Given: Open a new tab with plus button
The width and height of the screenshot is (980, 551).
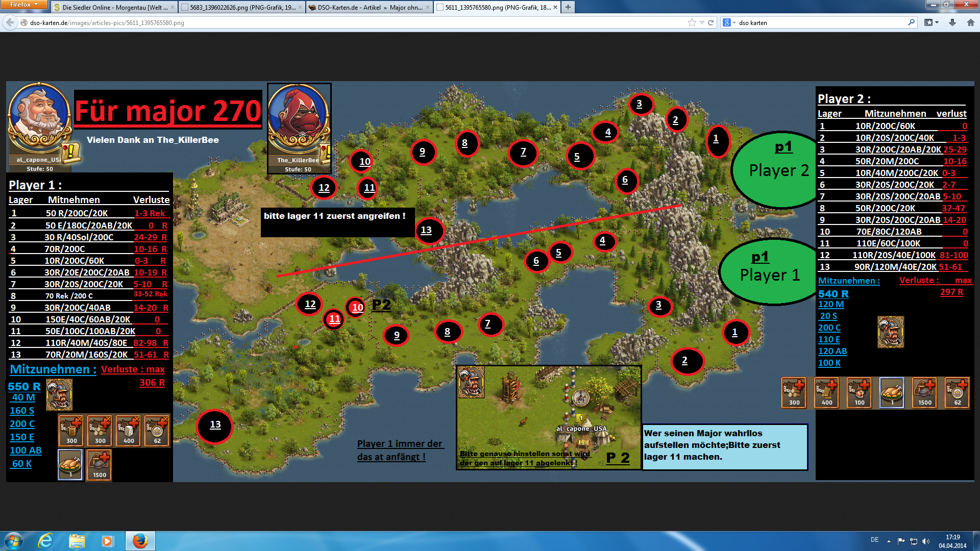Looking at the screenshot, I should (568, 7).
